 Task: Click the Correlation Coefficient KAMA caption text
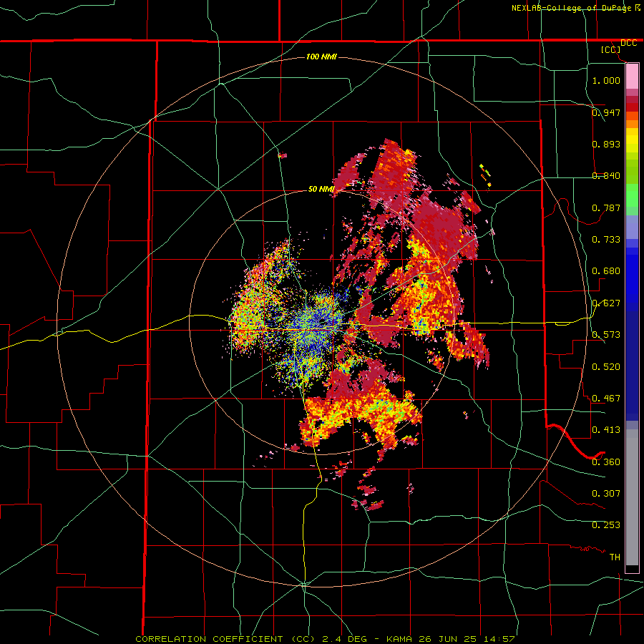click(325, 639)
